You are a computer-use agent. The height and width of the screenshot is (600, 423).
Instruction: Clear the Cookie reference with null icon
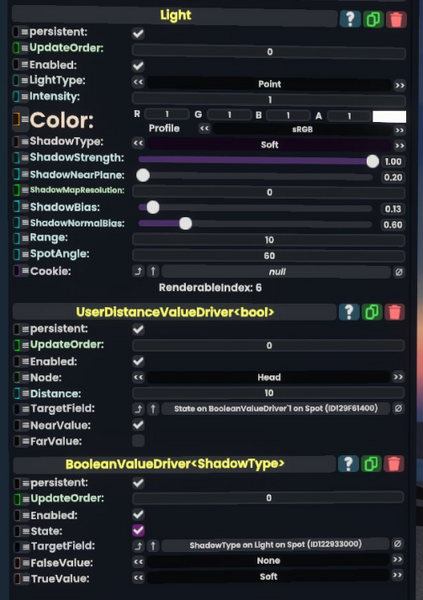point(399,272)
